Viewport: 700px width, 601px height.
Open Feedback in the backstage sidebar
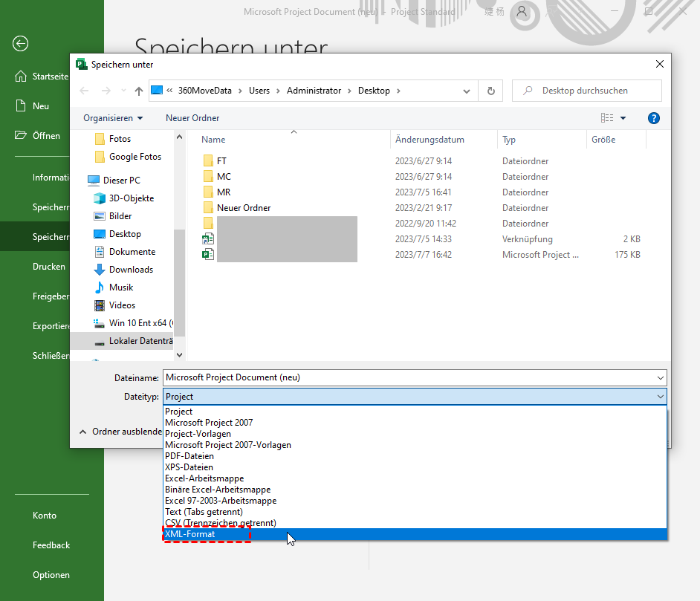click(51, 545)
